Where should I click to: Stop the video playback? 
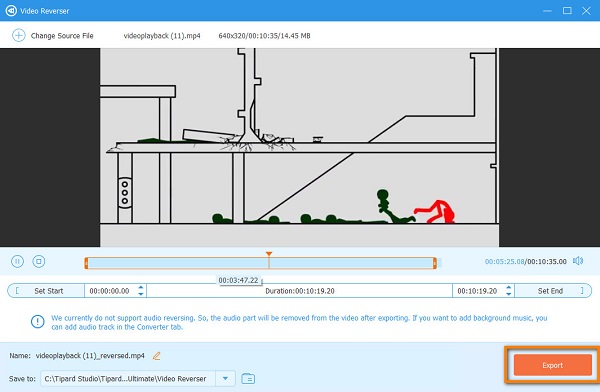39,261
